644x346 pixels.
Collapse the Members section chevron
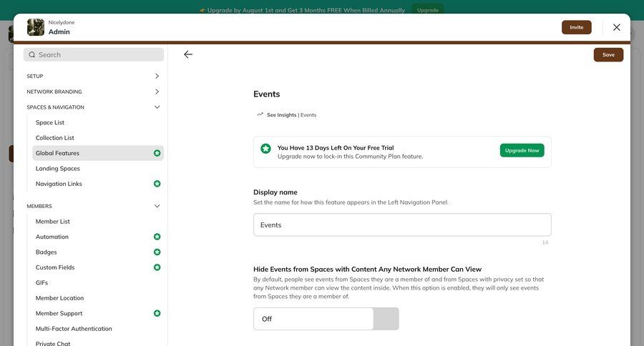157,206
